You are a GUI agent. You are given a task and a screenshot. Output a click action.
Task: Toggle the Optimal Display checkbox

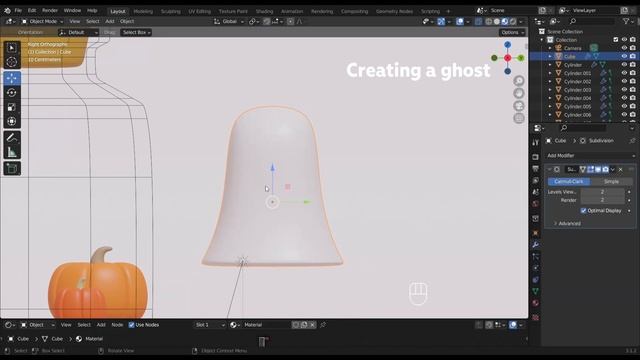coord(583,211)
